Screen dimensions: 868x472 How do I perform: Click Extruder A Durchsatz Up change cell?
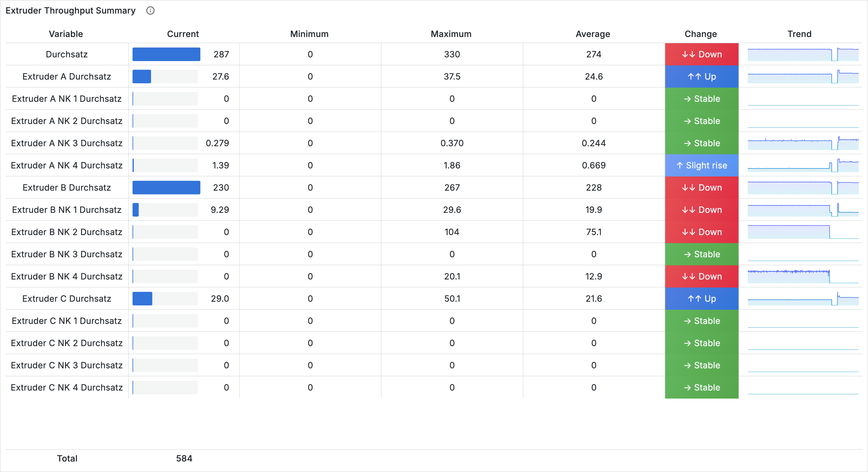pyautogui.click(x=702, y=77)
